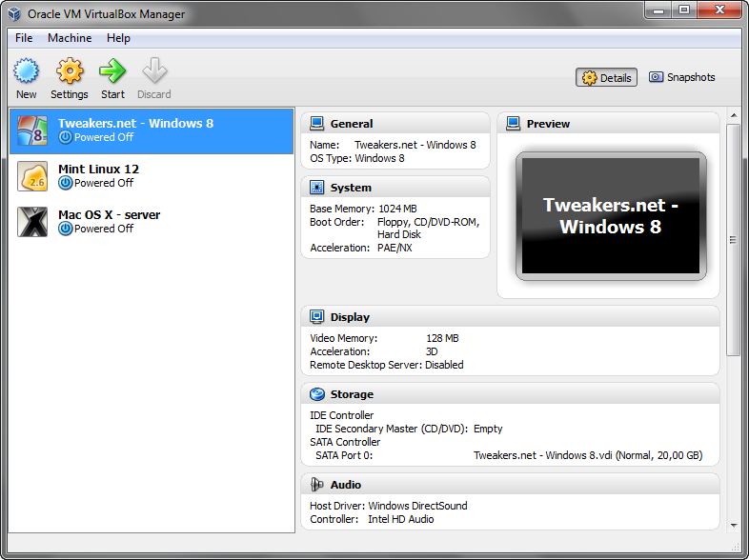Click the Tweakers.net - Windows 8.vdi disk entry
This screenshot has height=560, width=749.
tap(588, 455)
